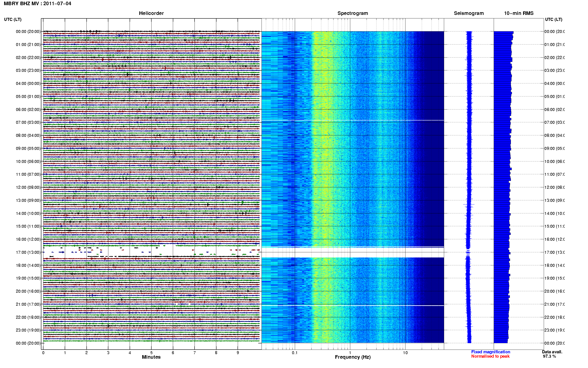This screenshot has width=588, height=368.
Task: Click left time label '13:00 (09:00)'
Action: pyautogui.click(x=28, y=200)
